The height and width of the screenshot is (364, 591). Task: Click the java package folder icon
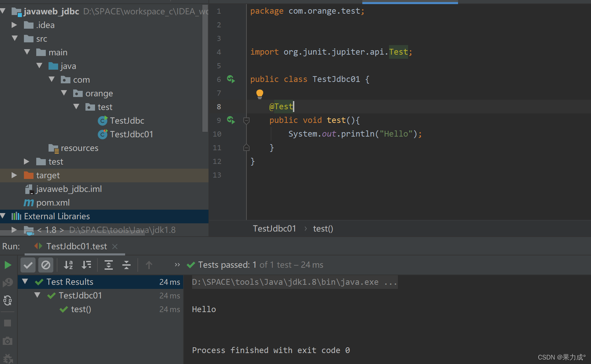(53, 66)
